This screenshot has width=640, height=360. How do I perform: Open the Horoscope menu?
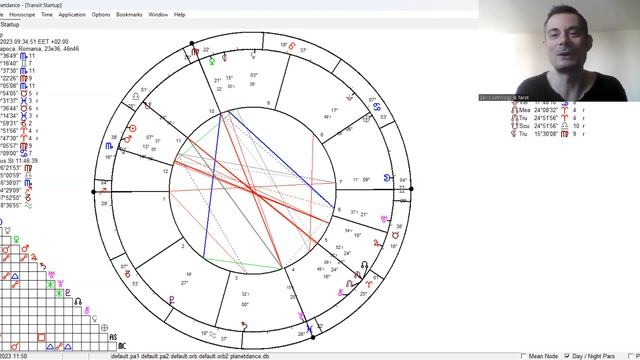[x=22, y=14]
